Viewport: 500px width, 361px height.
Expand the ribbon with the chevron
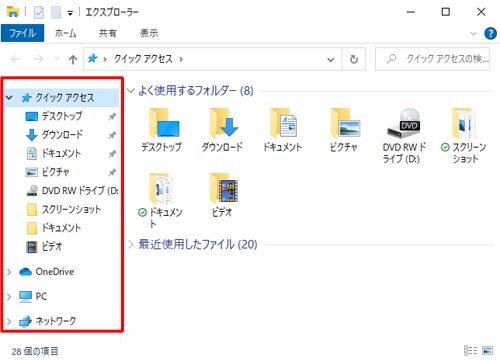[473, 33]
